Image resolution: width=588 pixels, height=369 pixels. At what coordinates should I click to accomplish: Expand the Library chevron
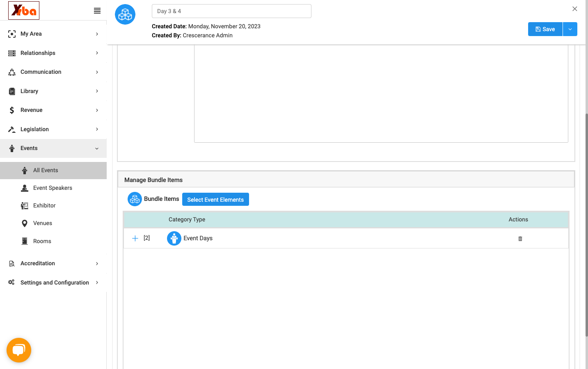[97, 91]
